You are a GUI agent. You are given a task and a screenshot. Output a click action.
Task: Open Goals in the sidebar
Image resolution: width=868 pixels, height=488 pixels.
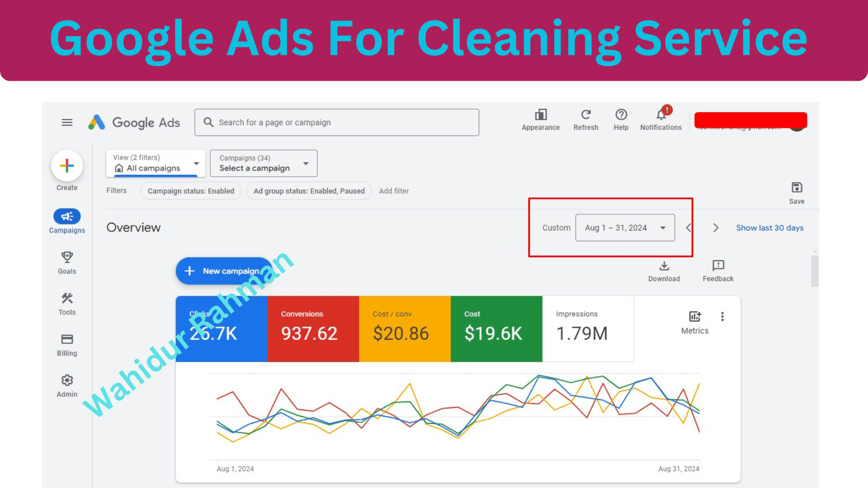(x=67, y=263)
